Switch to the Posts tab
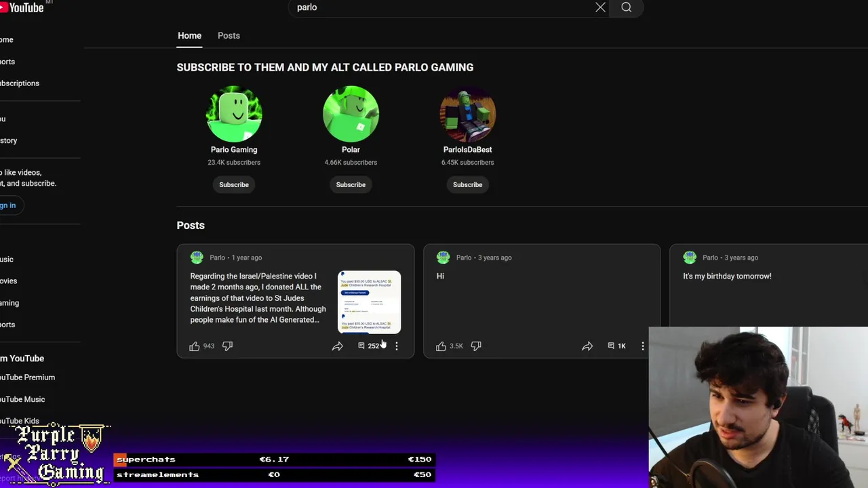Screen dimensions: 868x488 229,35
